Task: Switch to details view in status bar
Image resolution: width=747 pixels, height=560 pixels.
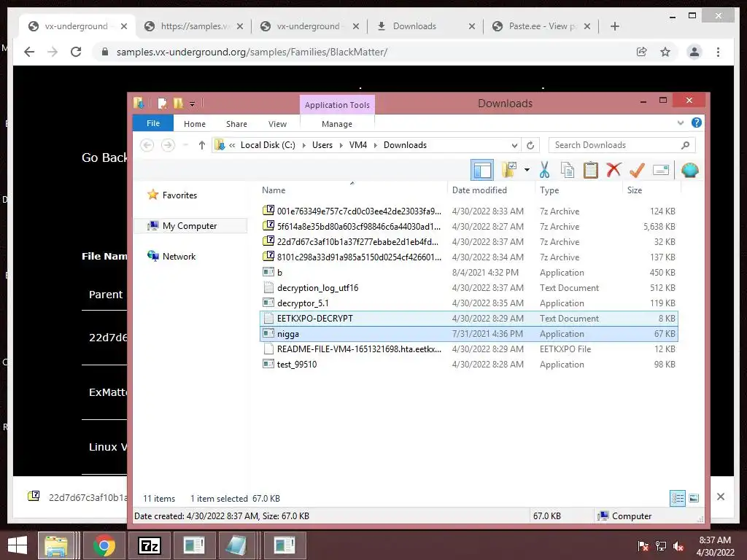Action: click(678, 498)
